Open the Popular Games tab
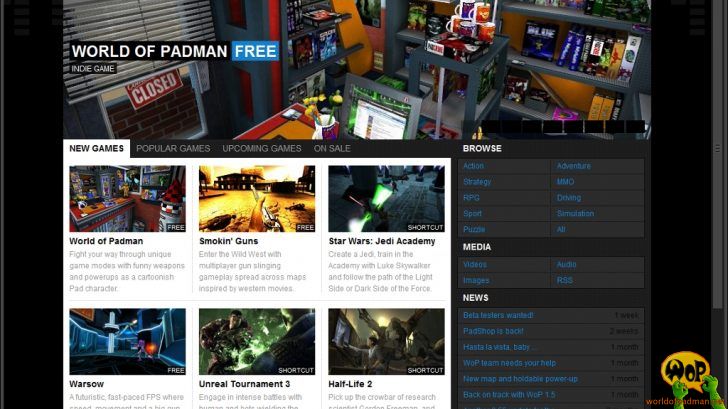This screenshot has height=409, width=728. coord(173,149)
